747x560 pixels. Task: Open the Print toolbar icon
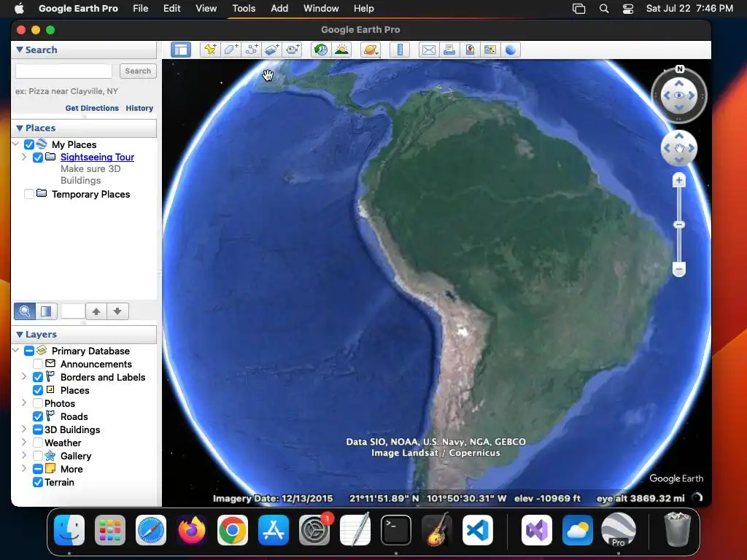449,50
